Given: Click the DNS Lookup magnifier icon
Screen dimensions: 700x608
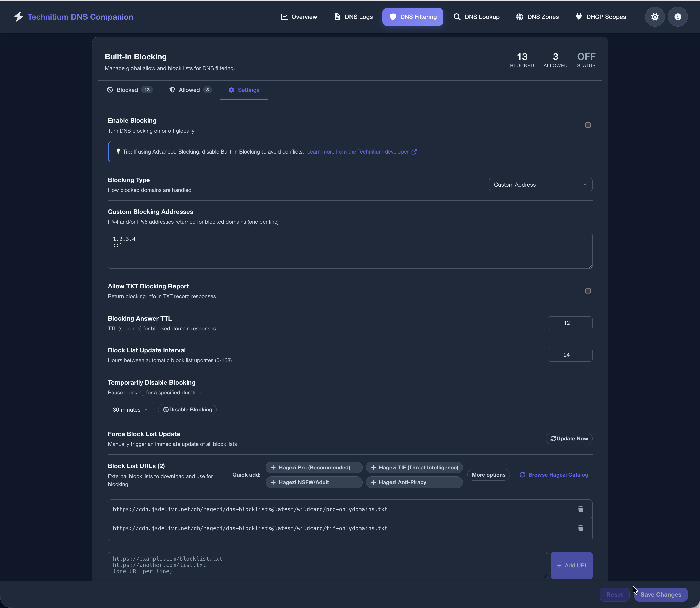Looking at the screenshot, I should pyautogui.click(x=457, y=17).
